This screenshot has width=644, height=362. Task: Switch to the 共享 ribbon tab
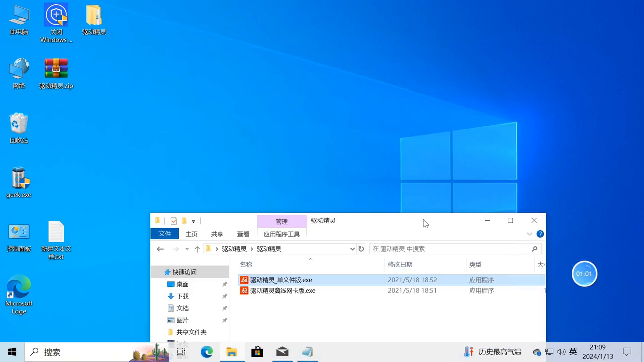point(217,234)
